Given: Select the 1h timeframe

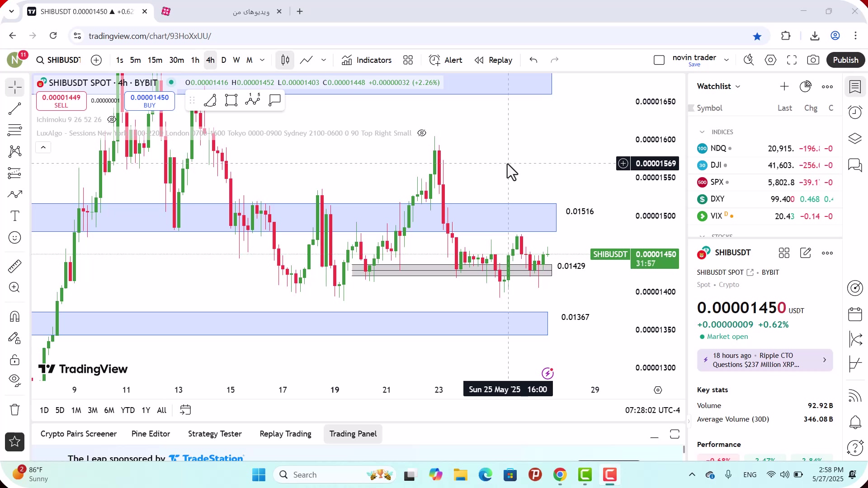Looking at the screenshot, I should click(195, 60).
